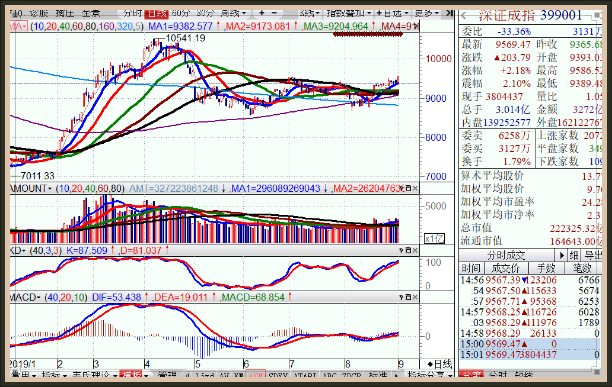Click the play arrow beside 分时成交
Viewport: 612px width, 387px height.
coord(561,256)
